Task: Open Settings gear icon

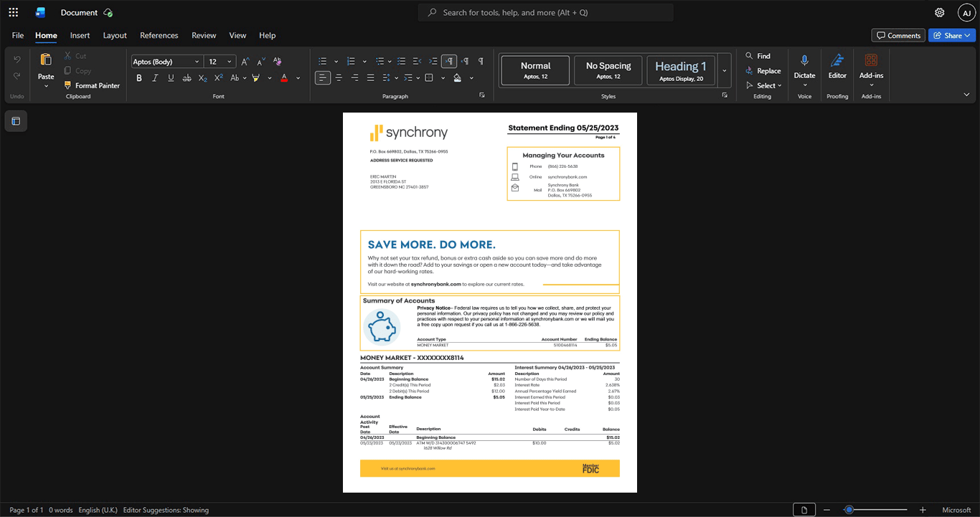Action: click(940, 12)
